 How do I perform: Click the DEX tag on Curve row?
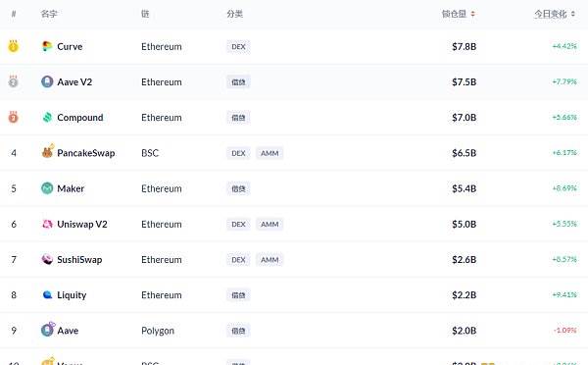pyautogui.click(x=238, y=46)
